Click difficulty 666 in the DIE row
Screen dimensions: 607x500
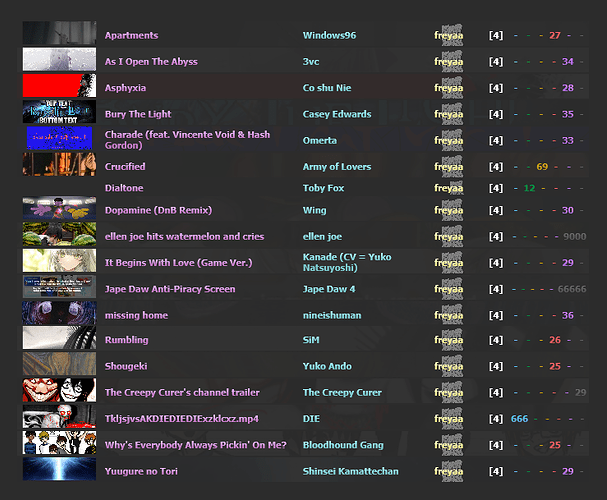[519, 418]
